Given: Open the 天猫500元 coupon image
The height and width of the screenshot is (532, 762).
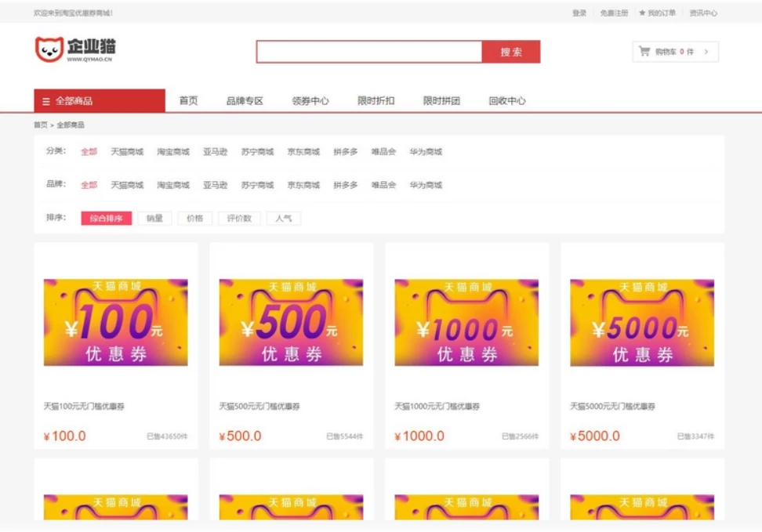Looking at the screenshot, I should tap(291, 322).
